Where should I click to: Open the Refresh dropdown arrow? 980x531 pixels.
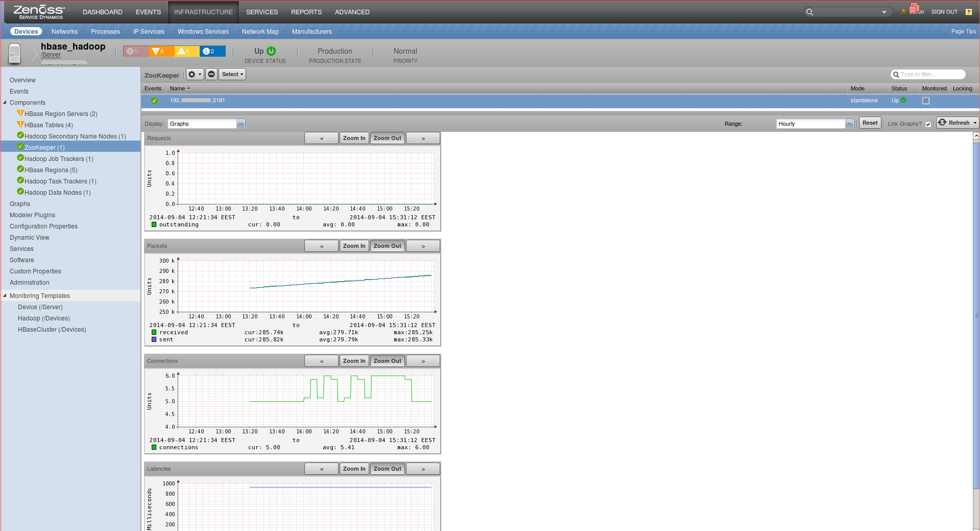tap(975, 123)
